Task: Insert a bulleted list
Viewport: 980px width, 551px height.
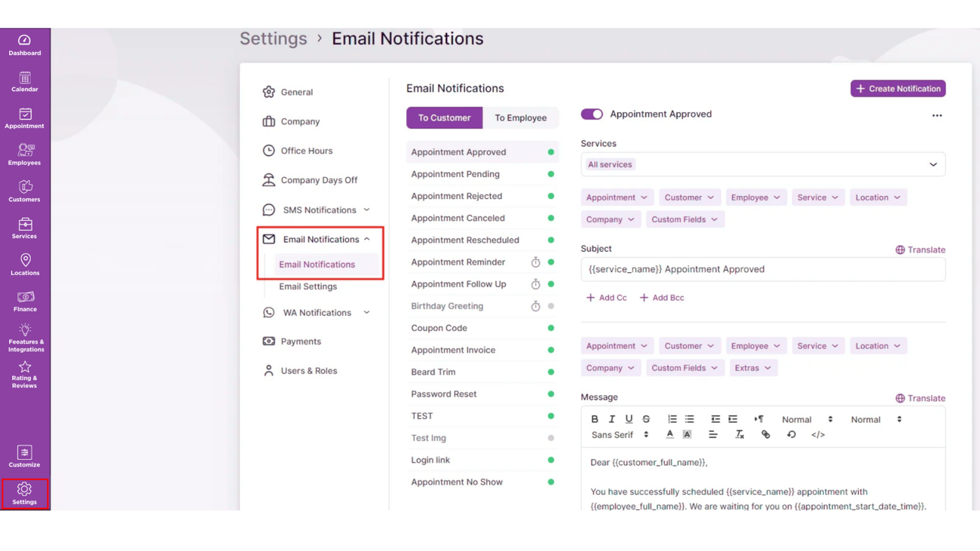Action: click(x=689, y=419)
